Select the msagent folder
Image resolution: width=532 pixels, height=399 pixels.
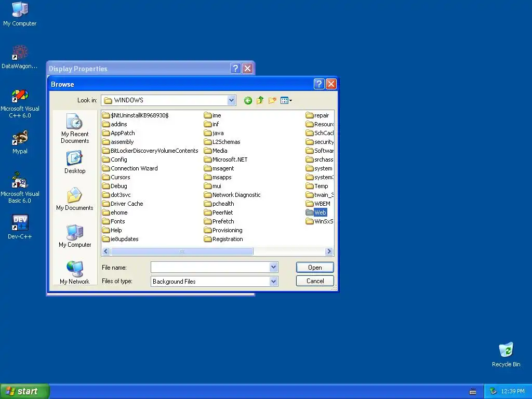(x=219, y=168)
